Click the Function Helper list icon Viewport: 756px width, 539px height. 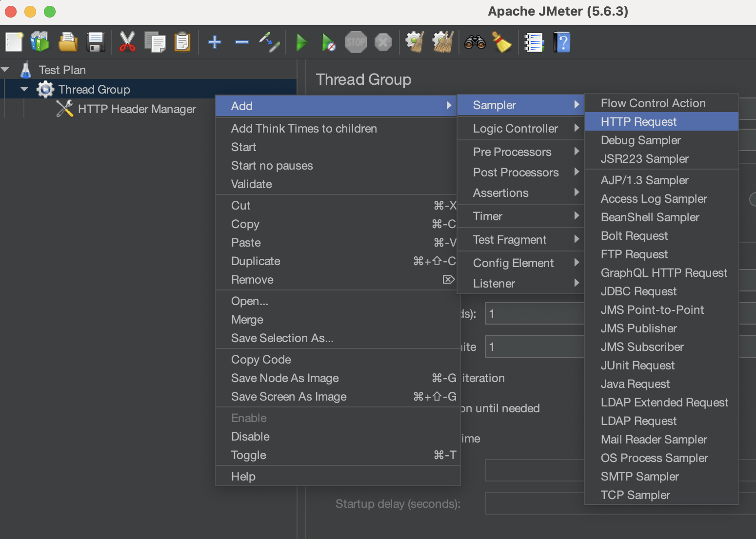click(534, 42)
